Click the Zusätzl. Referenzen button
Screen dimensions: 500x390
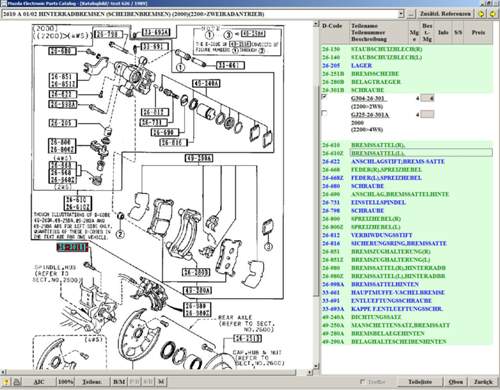pyautogui.click(x=445, y=14)
